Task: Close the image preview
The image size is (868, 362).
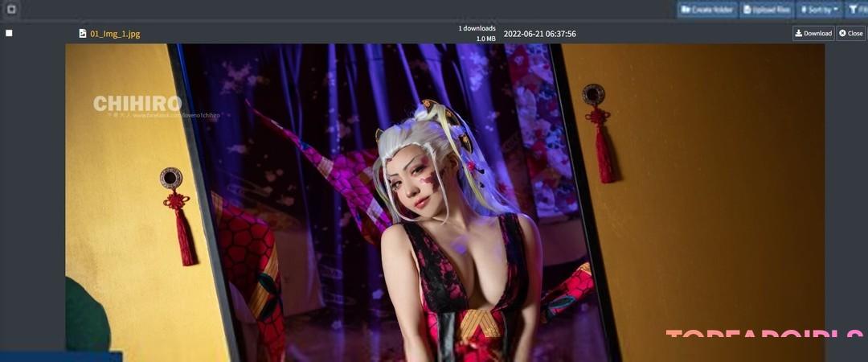Action: coord(850,33)
